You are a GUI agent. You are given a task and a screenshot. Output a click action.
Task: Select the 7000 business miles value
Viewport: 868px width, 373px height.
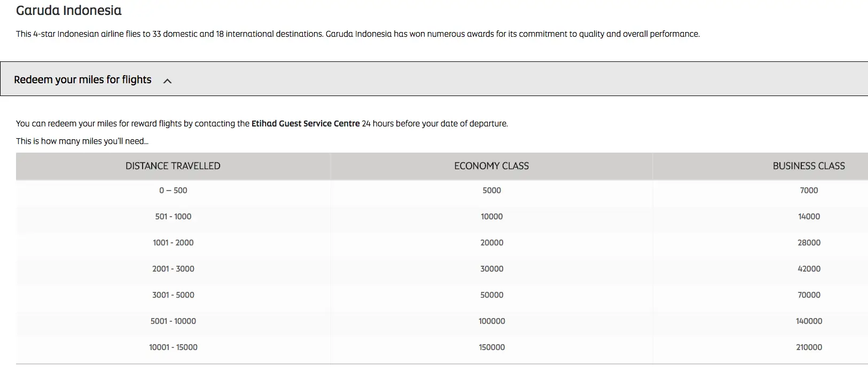pyautogui.click(x=809, y=191)
